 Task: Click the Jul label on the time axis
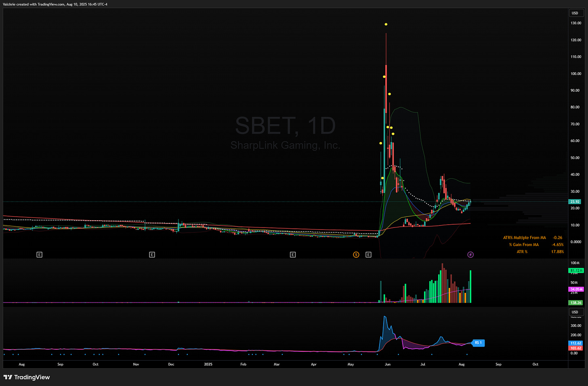(x=423, y=364)
